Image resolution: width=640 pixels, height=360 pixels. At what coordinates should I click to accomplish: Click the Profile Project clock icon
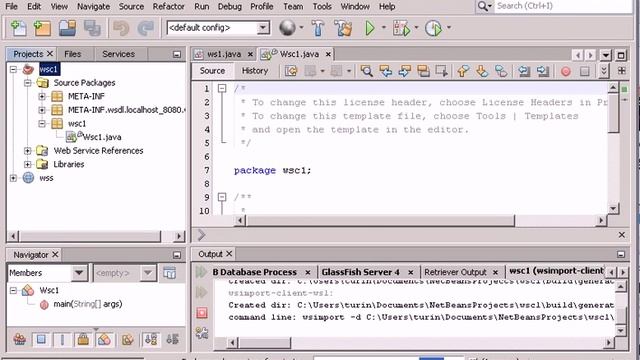click(433, 28)
